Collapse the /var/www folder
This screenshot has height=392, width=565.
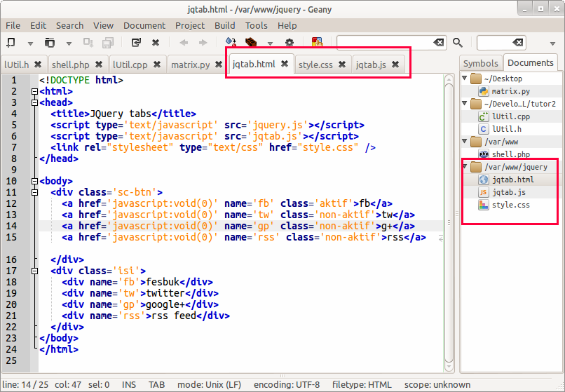pos(465,141)
